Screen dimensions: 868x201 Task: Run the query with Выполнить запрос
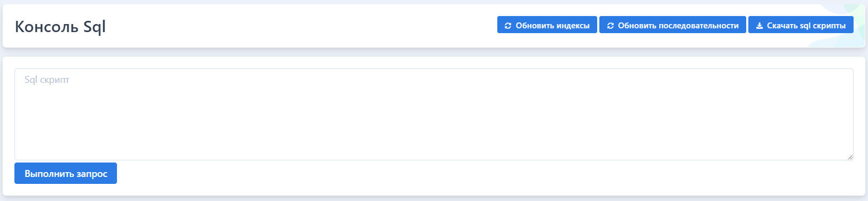[x=66, y=173]
